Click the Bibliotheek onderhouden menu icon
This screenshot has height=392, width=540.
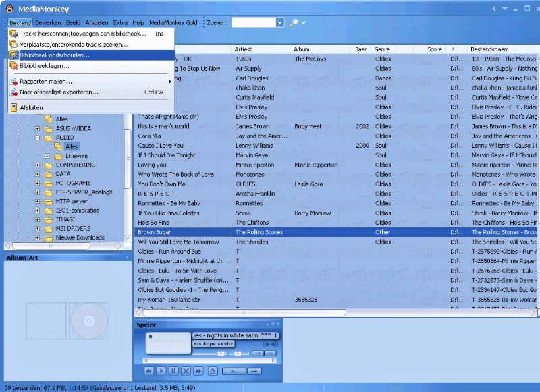pyautogui.click(x=13, y=55)
